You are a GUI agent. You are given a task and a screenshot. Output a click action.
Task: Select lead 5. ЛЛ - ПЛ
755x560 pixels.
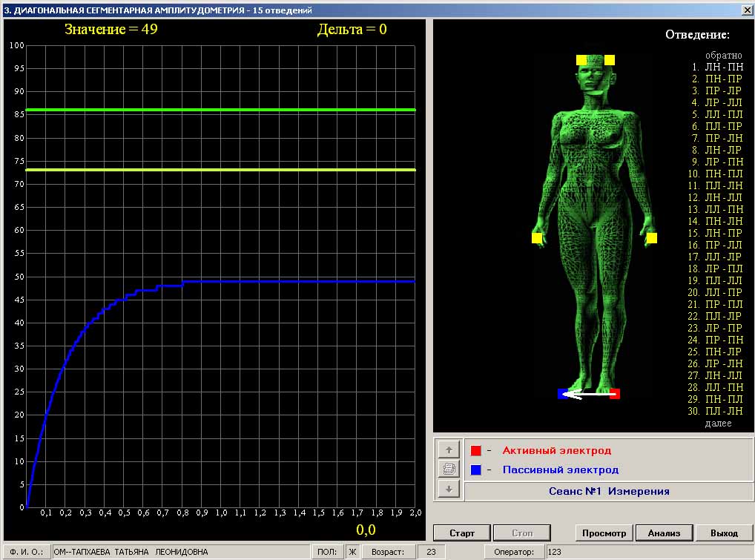click(717, 114)
